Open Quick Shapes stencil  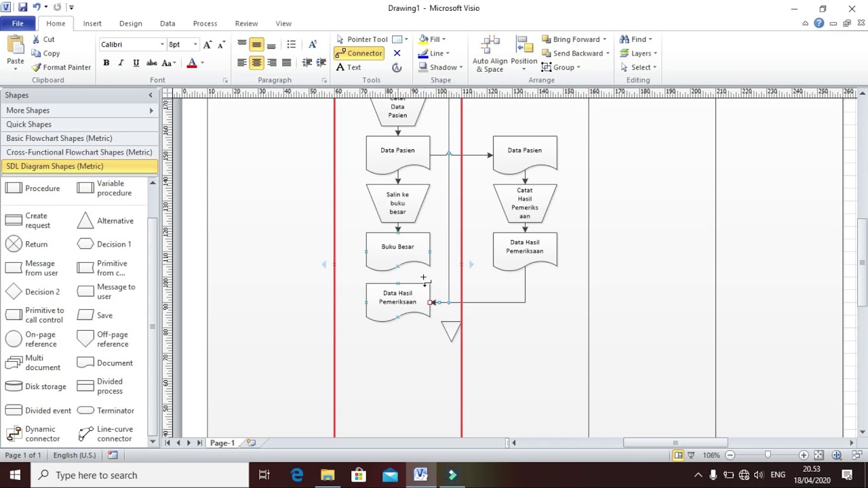pos(79,125)
